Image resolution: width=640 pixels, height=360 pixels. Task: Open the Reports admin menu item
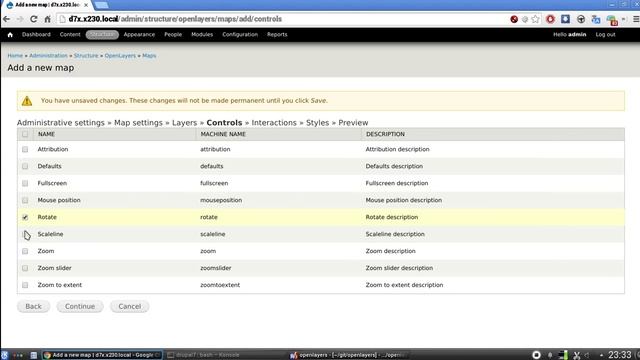coord(277,35)
